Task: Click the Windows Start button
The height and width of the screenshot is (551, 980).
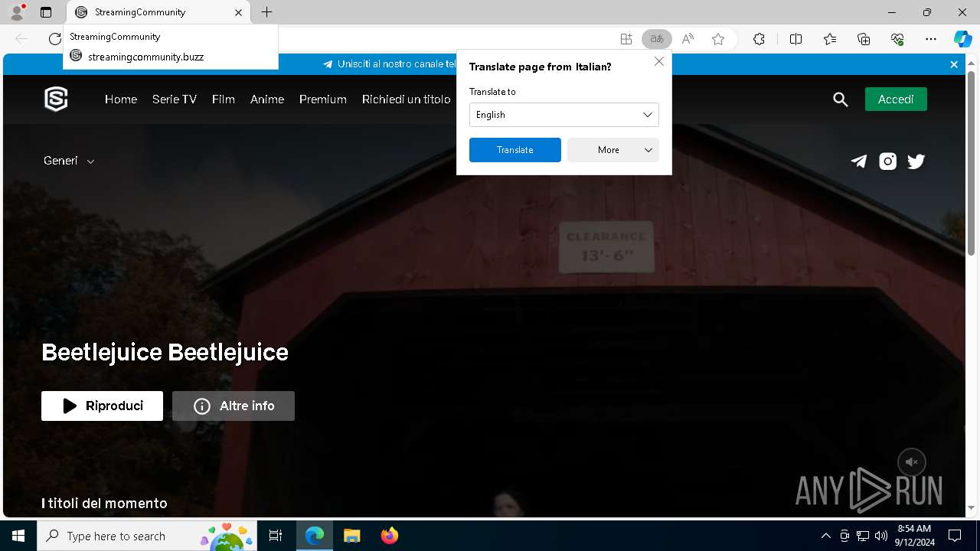Action: (18, 536)
